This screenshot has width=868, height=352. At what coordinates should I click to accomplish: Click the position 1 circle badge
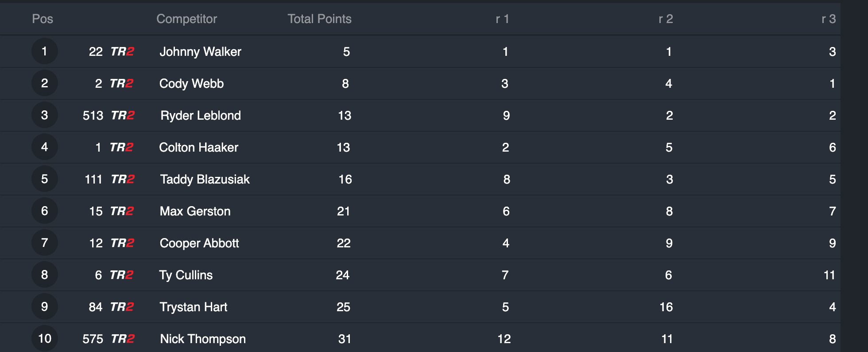coord(44,51)
